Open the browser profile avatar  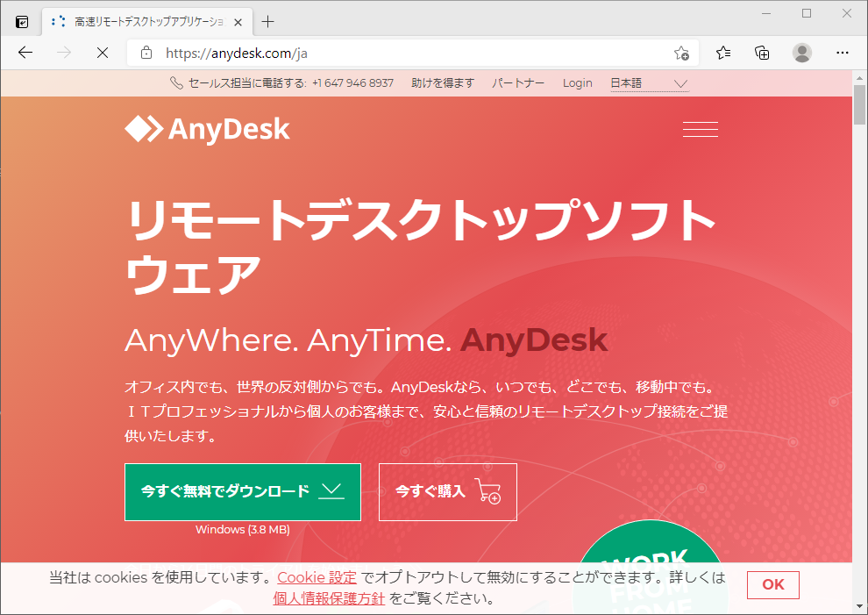pos(801,53)
